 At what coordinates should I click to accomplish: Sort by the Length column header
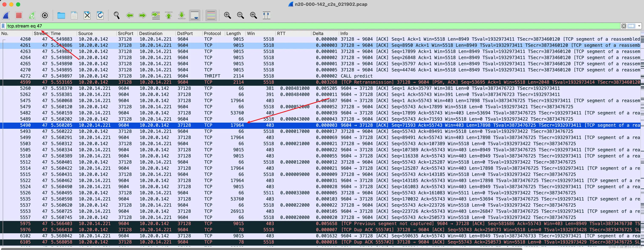pyautogui.click(x=235, y=33)
